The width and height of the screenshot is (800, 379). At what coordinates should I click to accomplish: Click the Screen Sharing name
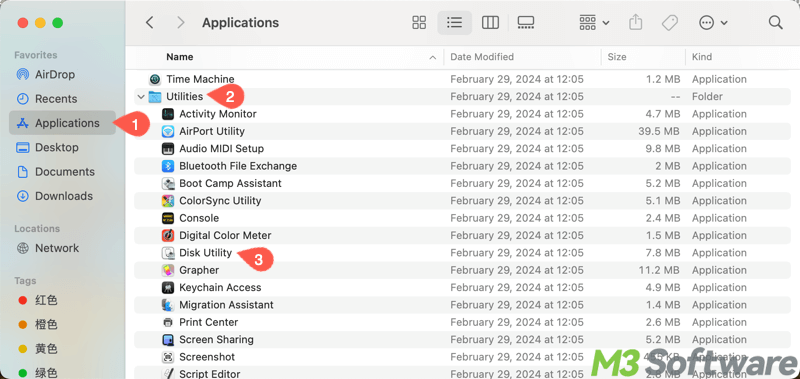pos(216,339)
